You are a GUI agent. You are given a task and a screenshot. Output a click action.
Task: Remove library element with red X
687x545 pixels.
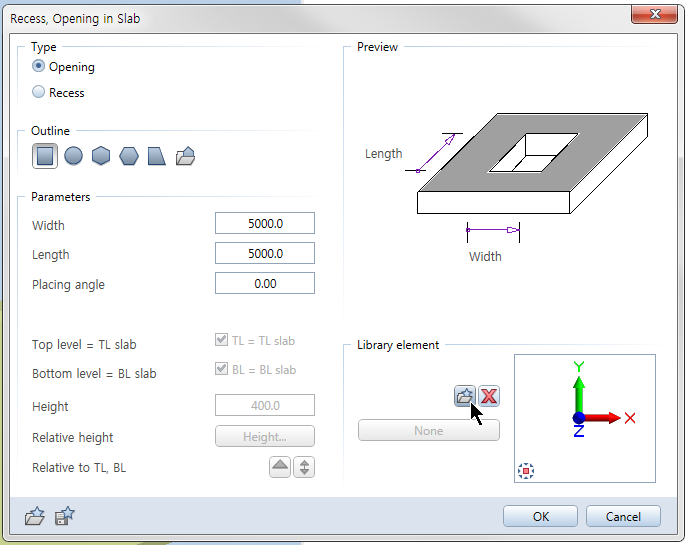(489, 396)
